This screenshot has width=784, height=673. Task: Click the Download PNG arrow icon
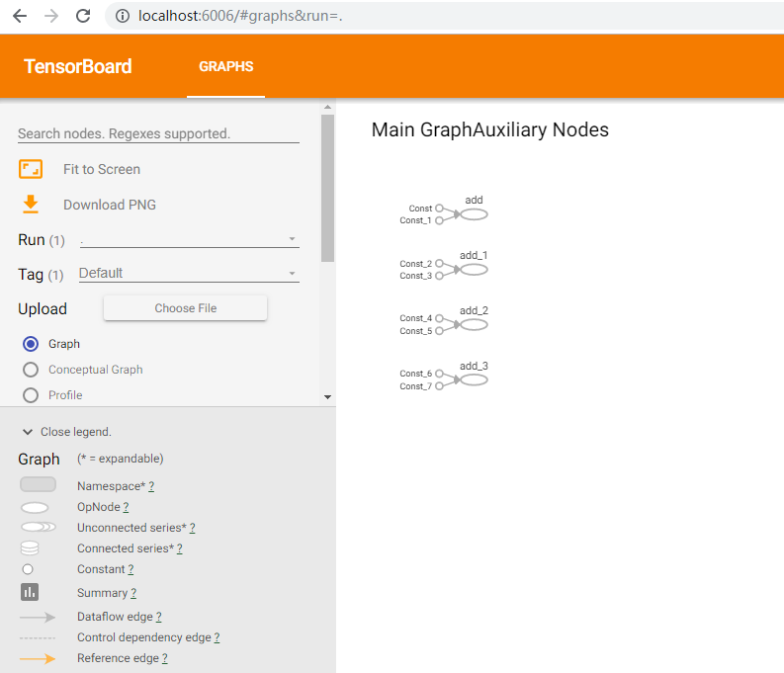point(31,205)
